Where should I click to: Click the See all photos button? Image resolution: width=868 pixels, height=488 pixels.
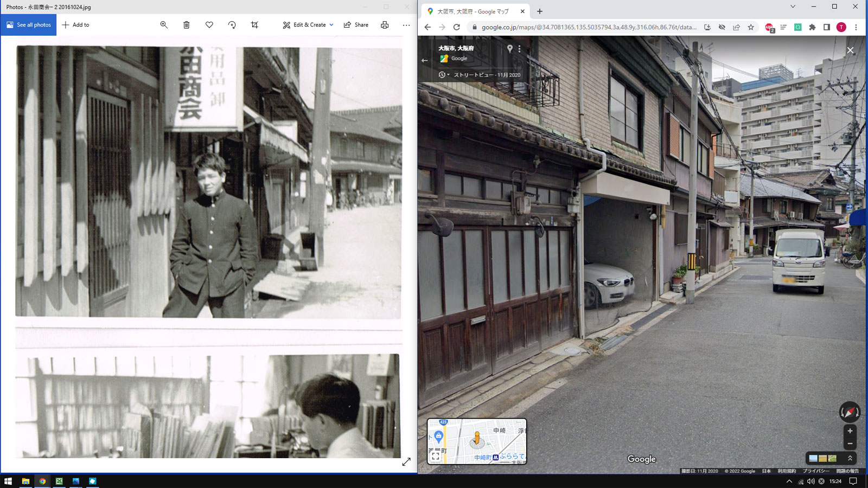tap(29, 25)
